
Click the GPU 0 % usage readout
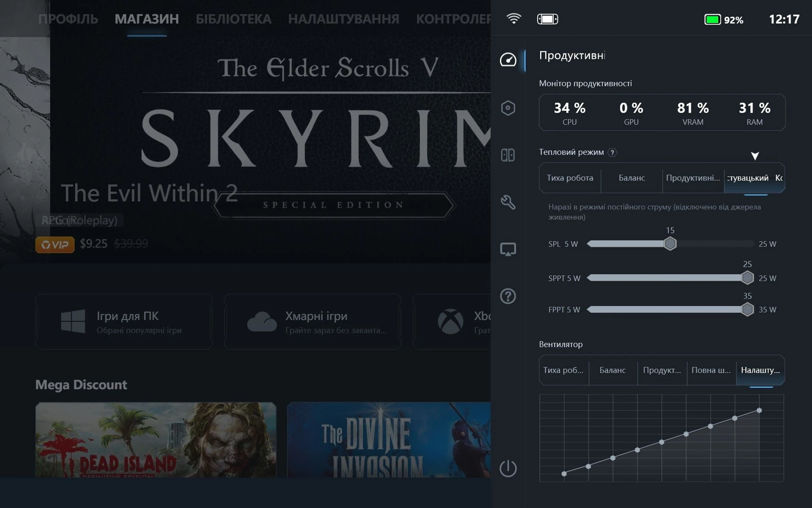(x=631, y=113)
